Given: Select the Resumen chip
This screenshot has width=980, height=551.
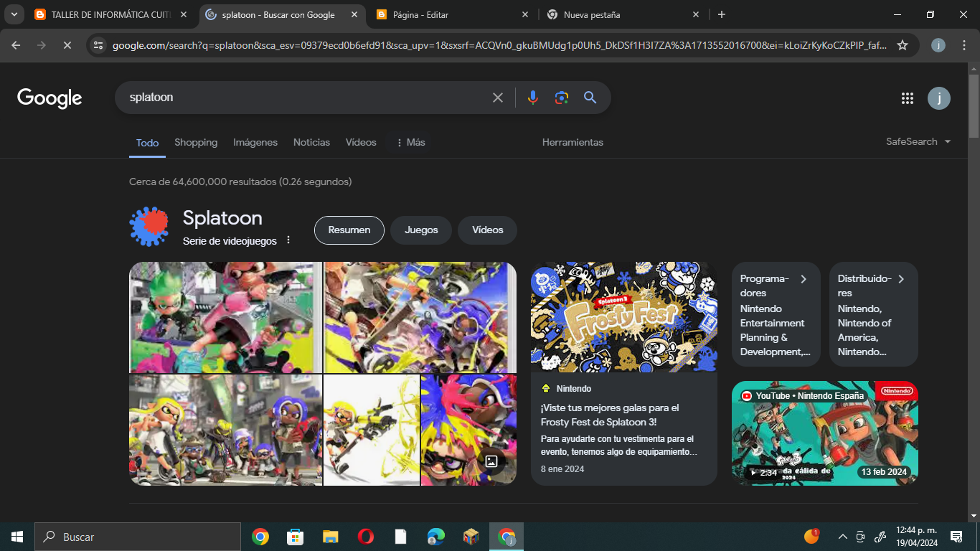Looking at the screenshot, I should [x=349, y=230].
